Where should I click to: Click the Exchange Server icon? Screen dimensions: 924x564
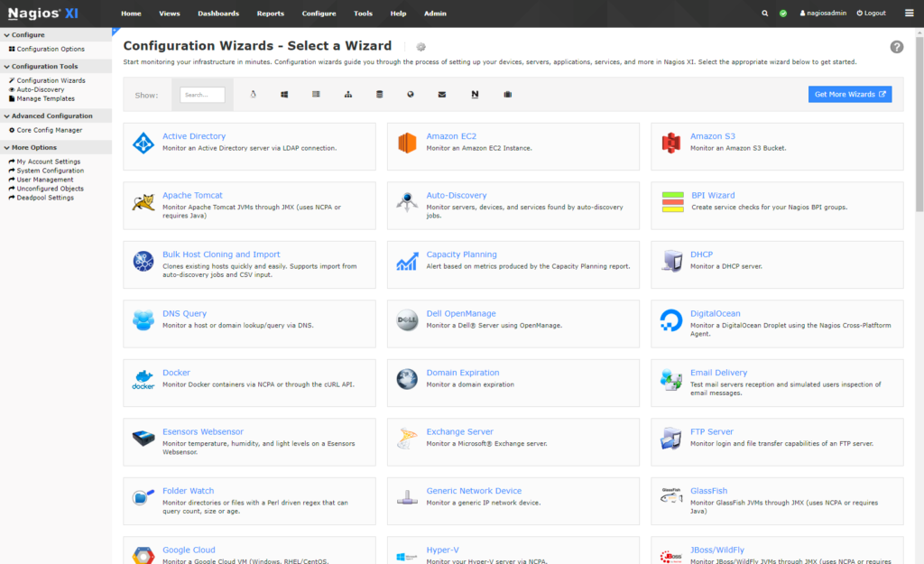coord(407,439)
